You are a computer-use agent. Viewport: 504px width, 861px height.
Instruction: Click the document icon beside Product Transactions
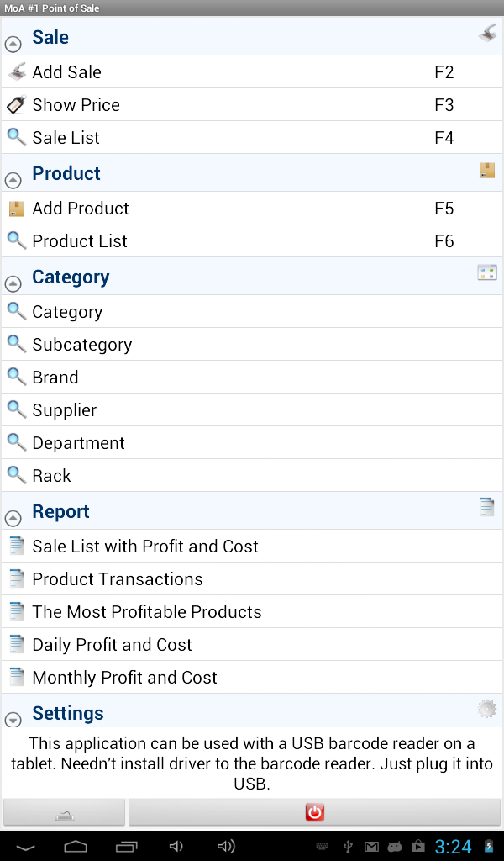17,578
